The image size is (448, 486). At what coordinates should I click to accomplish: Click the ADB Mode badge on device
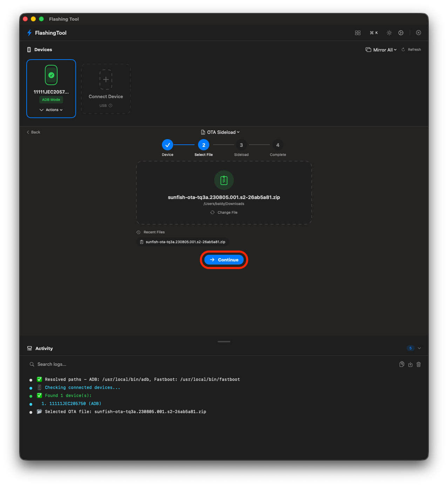point(51,100)
